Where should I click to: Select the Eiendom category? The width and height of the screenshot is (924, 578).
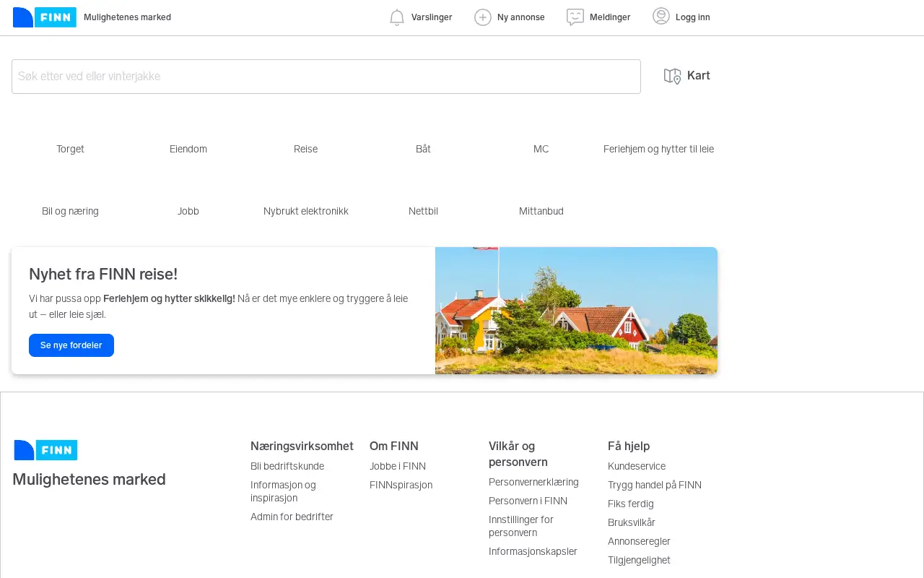[188, 149]
